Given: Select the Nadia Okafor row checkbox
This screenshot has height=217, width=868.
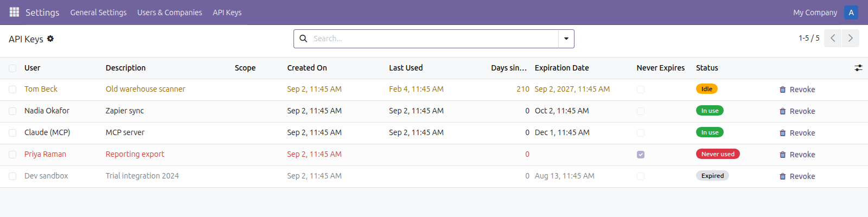Looking at the screenshot, I should [x=12, y=111].
